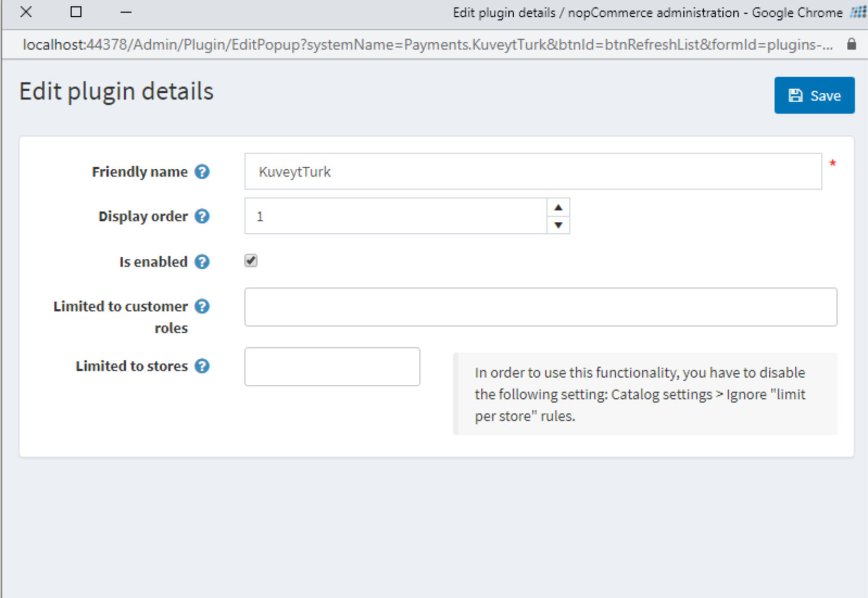Open help tooltip for Limited to customer roles
This screenshot has width=868, height=598.
click(x=202, y=307)
